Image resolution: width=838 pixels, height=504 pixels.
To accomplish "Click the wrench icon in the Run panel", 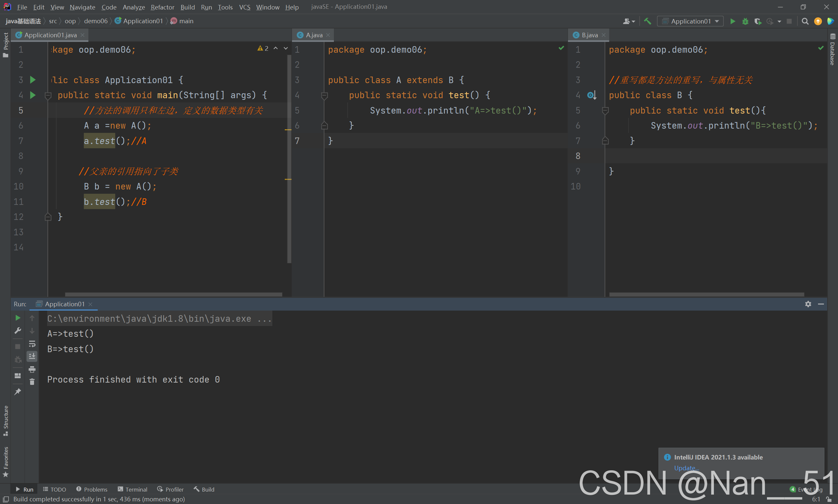I will coord(18,331).
